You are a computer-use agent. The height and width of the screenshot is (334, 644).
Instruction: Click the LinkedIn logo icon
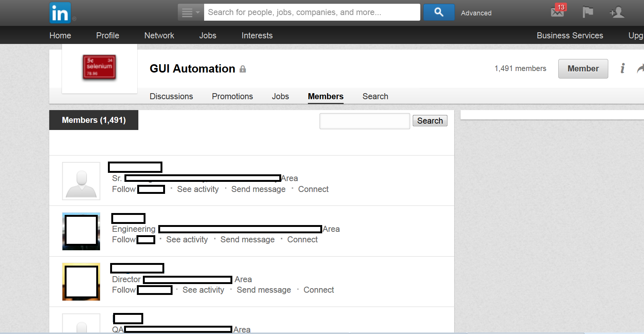click(60, 13)
